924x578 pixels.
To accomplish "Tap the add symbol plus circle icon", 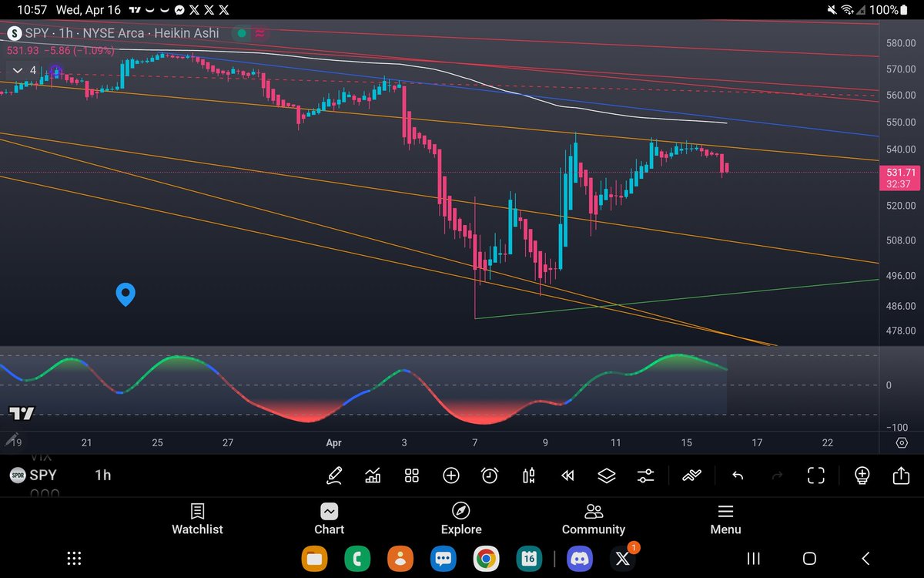I will pyautogui.click(x=450, y=476).
